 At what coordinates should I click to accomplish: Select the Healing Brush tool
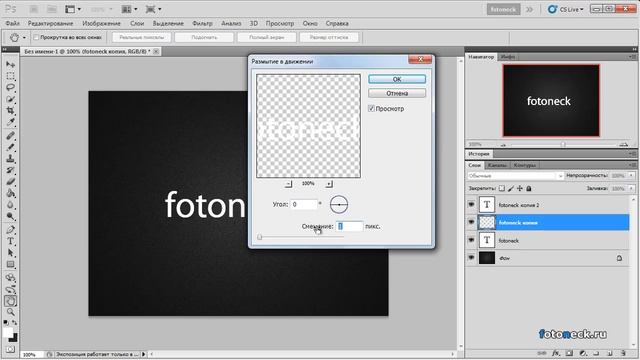[10, 136]
